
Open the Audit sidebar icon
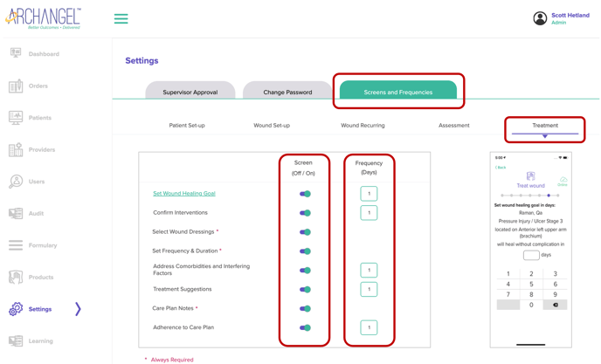tap(16, 213)
